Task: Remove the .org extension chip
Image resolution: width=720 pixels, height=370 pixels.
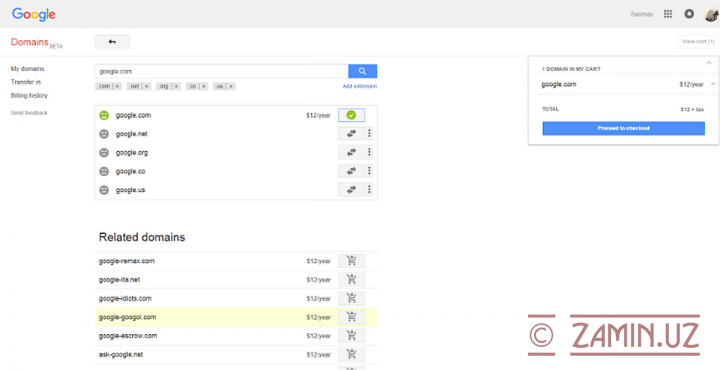Action: click(176, 86)
